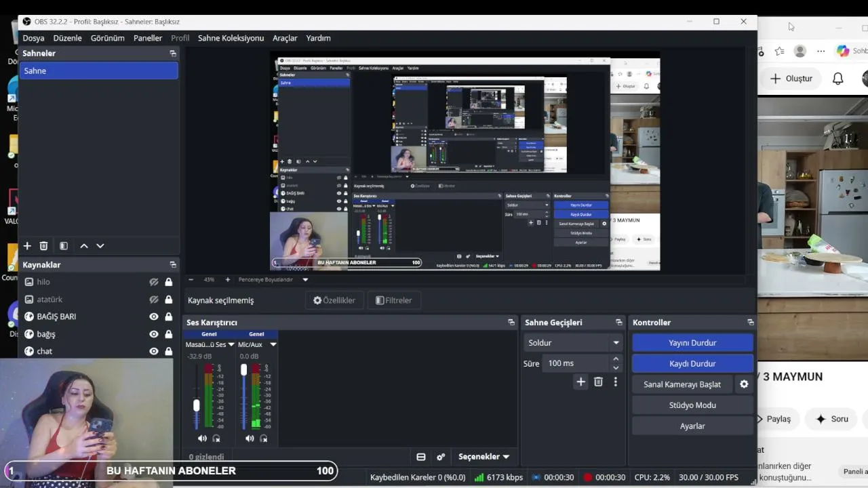The width and height of the screenshot is (868, 488).
Task: Float the Sahne Geçişleri panel via dock icon
Action: point(619,323)
